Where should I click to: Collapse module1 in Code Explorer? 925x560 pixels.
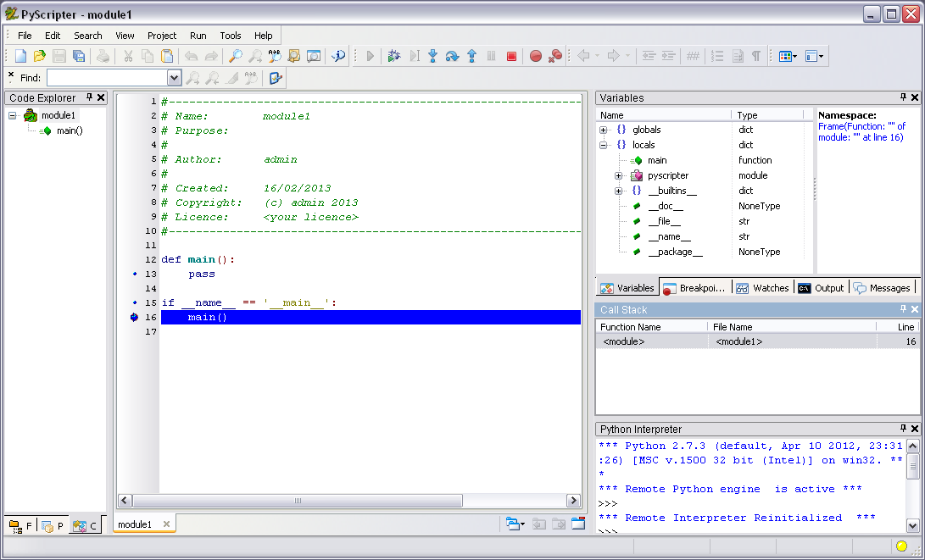[13, 115]
